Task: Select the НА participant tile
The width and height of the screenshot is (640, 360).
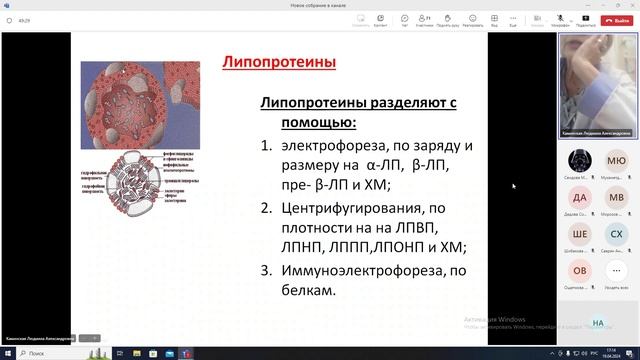Action: click(598, 323)
